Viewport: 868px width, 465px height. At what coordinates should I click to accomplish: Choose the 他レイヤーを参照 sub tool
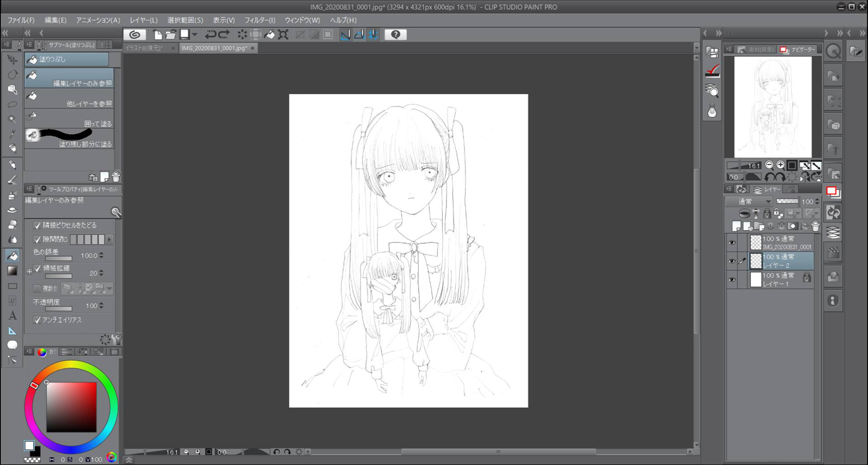tap(69, 99)
